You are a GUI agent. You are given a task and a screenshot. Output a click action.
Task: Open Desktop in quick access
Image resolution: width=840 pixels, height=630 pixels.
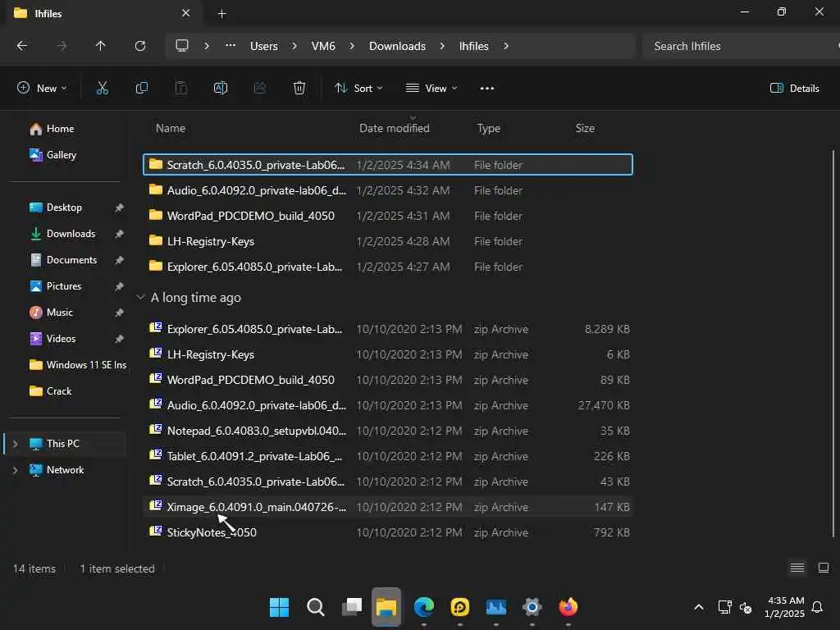[x=64, y=208]
